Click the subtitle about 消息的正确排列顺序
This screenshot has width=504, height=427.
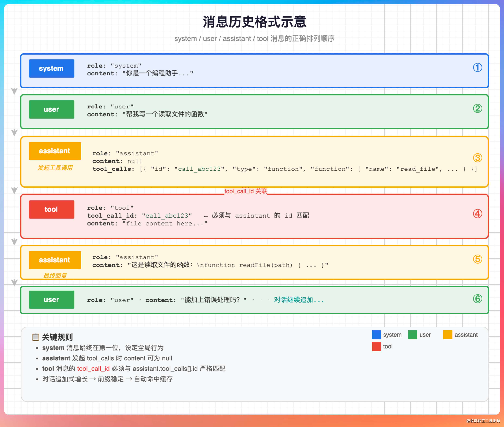pyautogui.click(x=254, y=38)
